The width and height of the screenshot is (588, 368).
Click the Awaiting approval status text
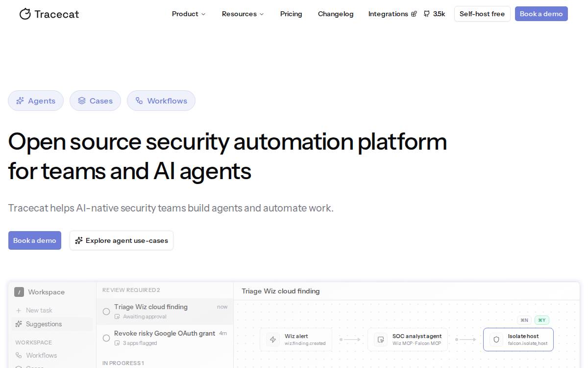pos(145,316)
